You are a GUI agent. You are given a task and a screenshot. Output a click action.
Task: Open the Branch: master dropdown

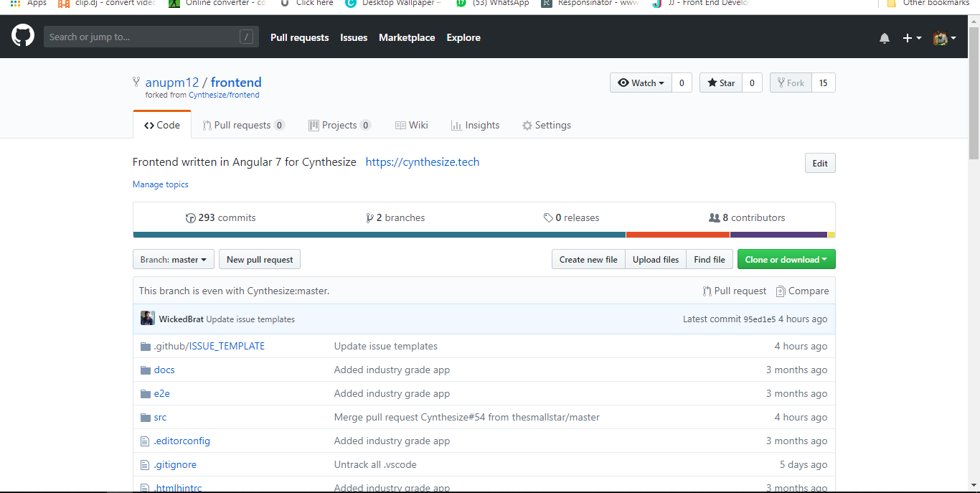click(174, 259)
